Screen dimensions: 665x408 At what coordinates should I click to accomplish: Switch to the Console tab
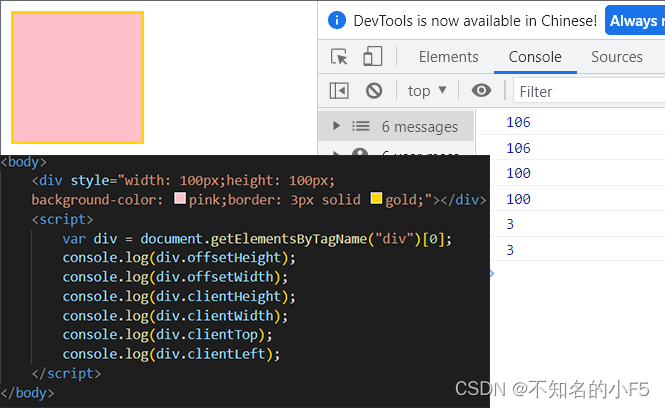[535, 57]
